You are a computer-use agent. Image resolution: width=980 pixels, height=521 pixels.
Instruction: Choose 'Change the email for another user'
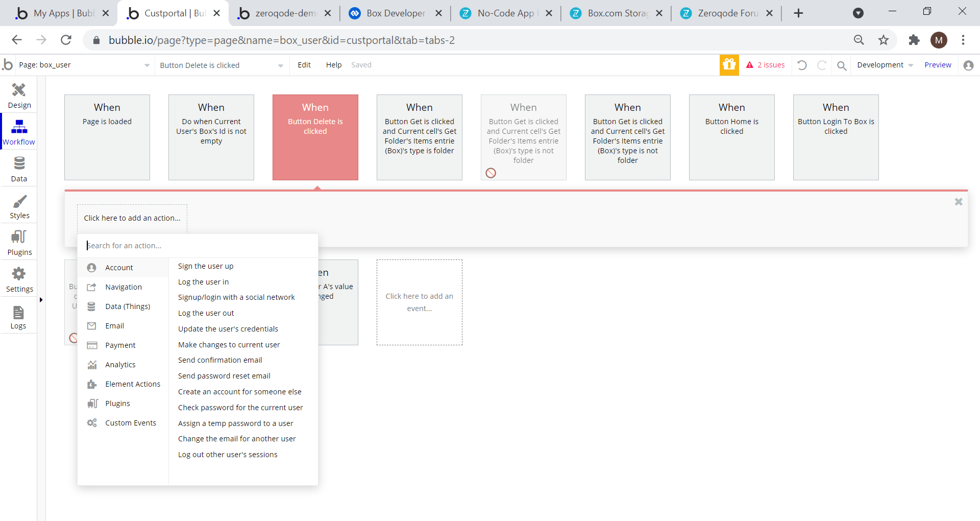pyautogui.click(x=237, y=439)
